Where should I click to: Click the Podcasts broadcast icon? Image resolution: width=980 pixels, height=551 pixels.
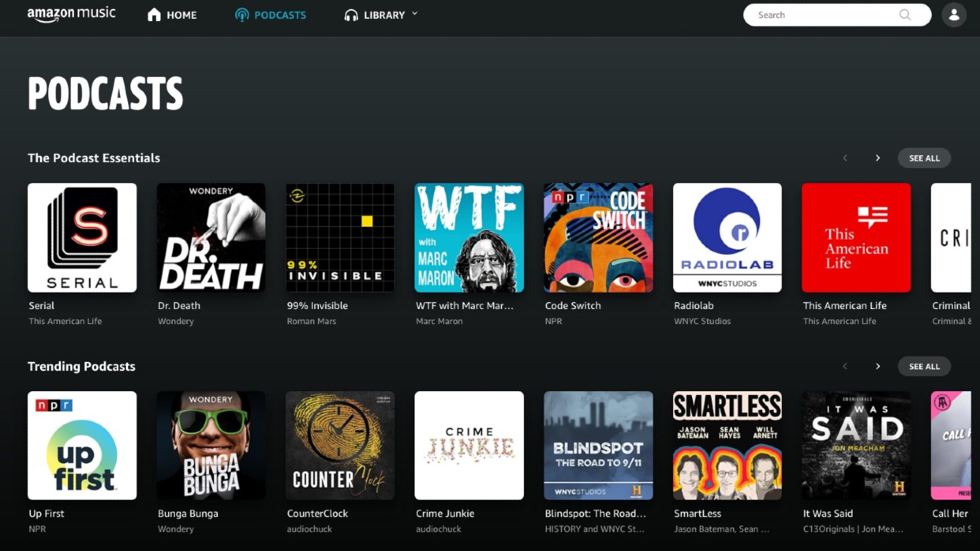pos(242,15)
